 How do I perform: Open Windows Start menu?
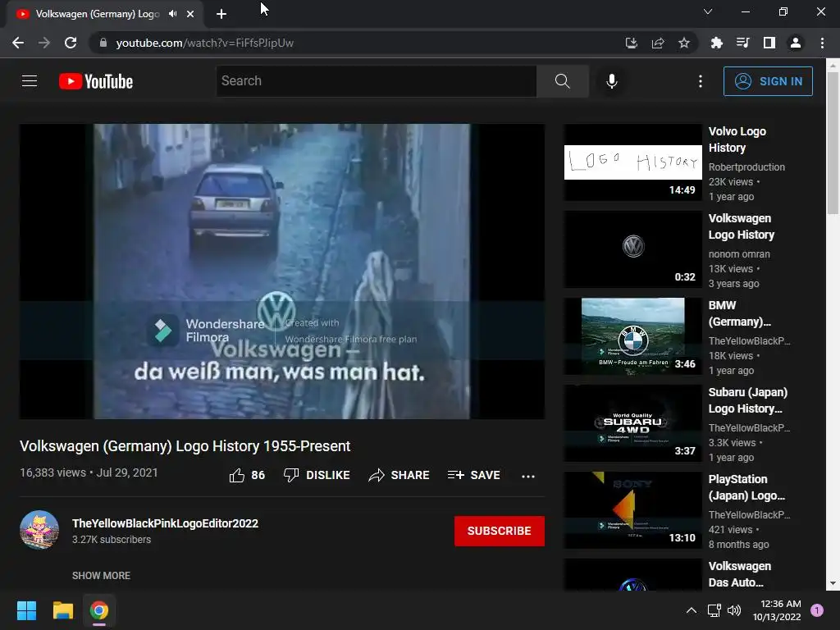(26, 610)
